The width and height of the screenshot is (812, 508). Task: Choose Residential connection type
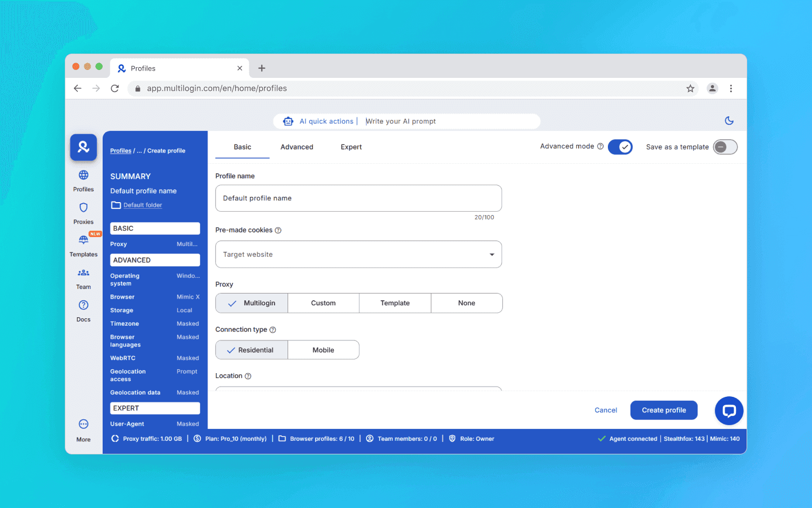251,350
